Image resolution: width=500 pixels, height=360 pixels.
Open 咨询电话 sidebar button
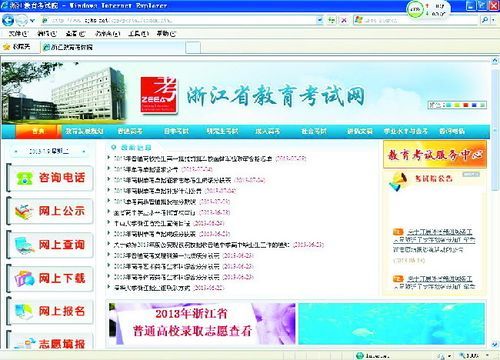pos(50,178)
